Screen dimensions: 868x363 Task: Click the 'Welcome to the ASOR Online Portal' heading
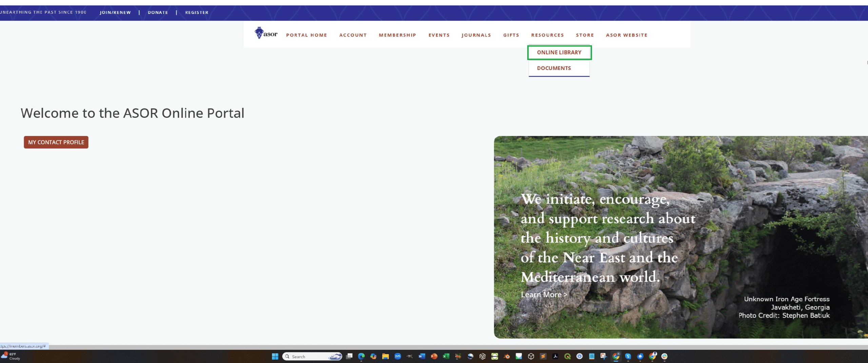(x=133, y=113)
